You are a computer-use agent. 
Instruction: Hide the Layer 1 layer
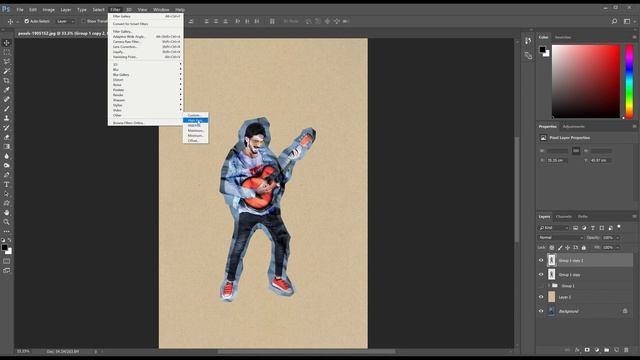point(541,297)
